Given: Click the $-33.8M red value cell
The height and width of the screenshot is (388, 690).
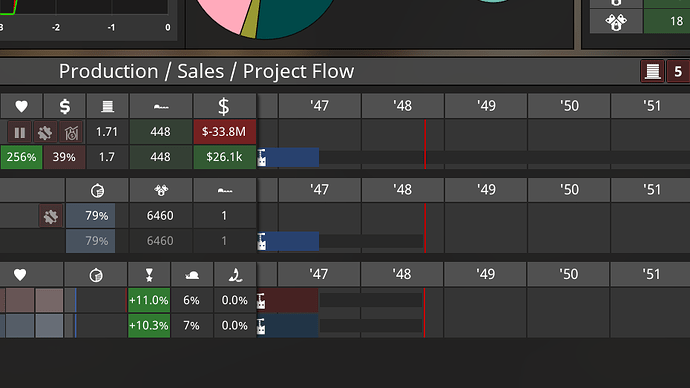Looking at the screenshot, I should 225,132.
